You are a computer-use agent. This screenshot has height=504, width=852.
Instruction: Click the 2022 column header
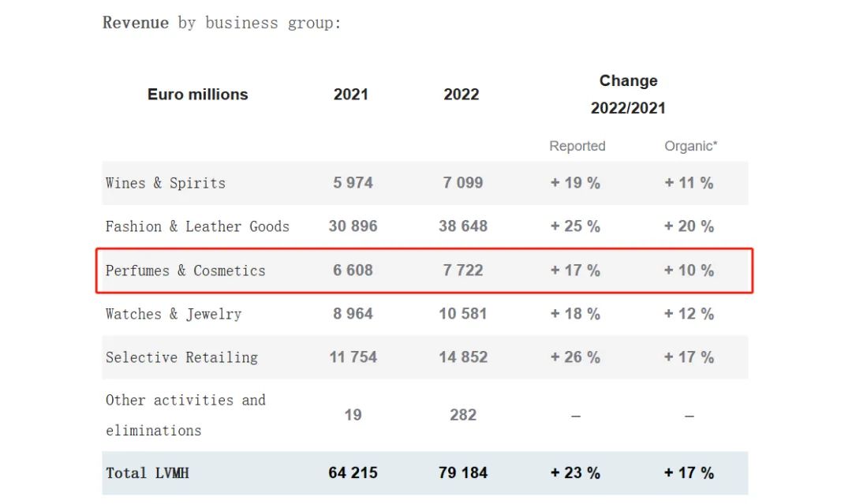click(461, 95)
